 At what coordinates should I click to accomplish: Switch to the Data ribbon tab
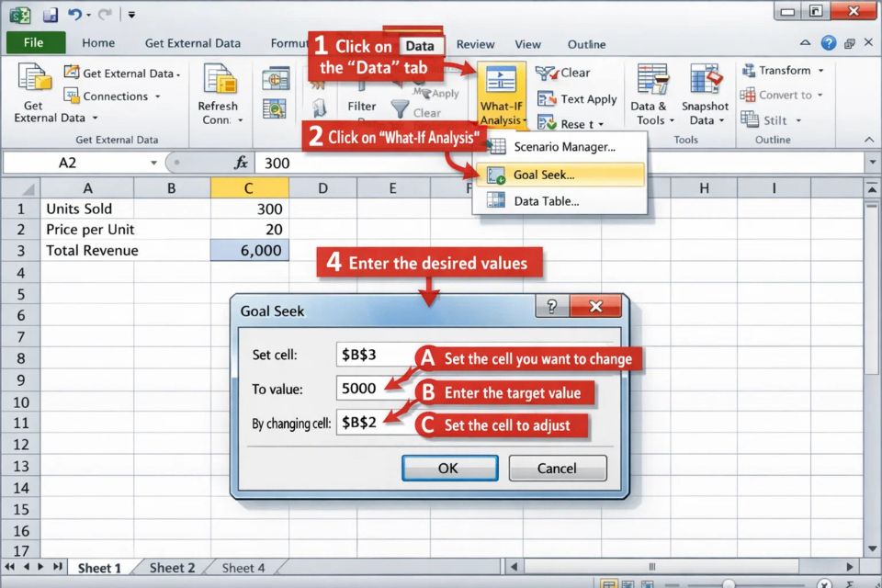click(x=421, y=43)
